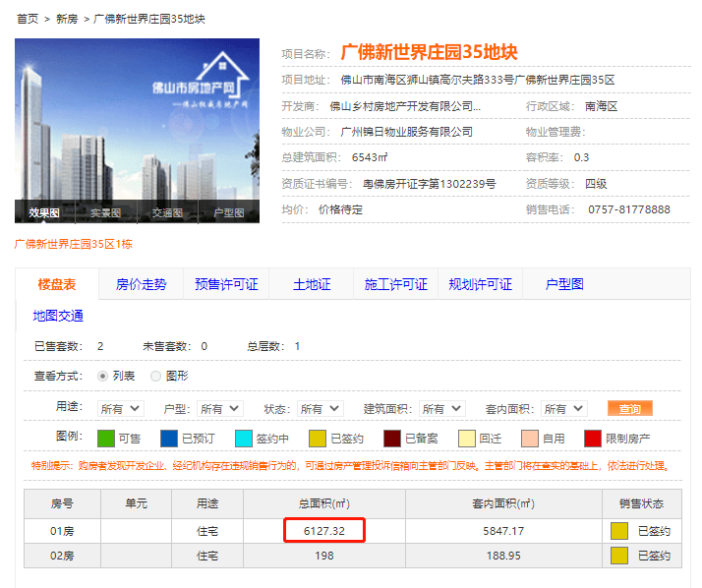
Task: Go to 新房 in the breadcrumb
Action: coord(67,19)
